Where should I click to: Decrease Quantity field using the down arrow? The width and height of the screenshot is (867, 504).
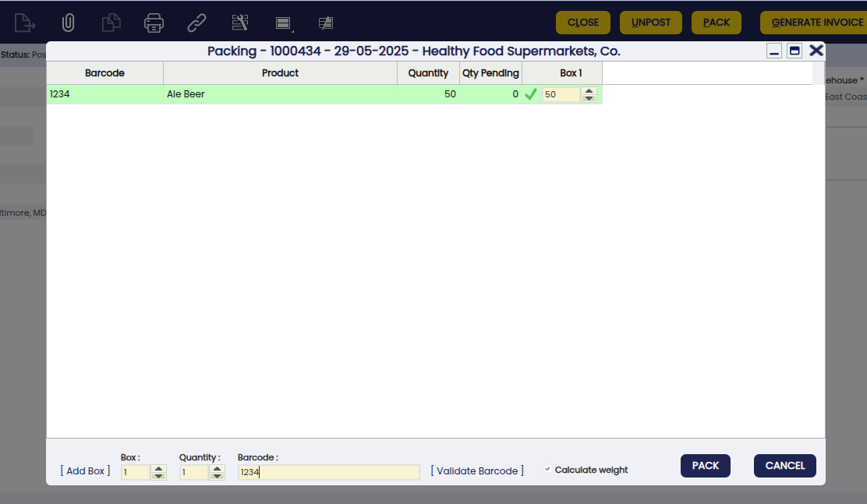point(218,476)
